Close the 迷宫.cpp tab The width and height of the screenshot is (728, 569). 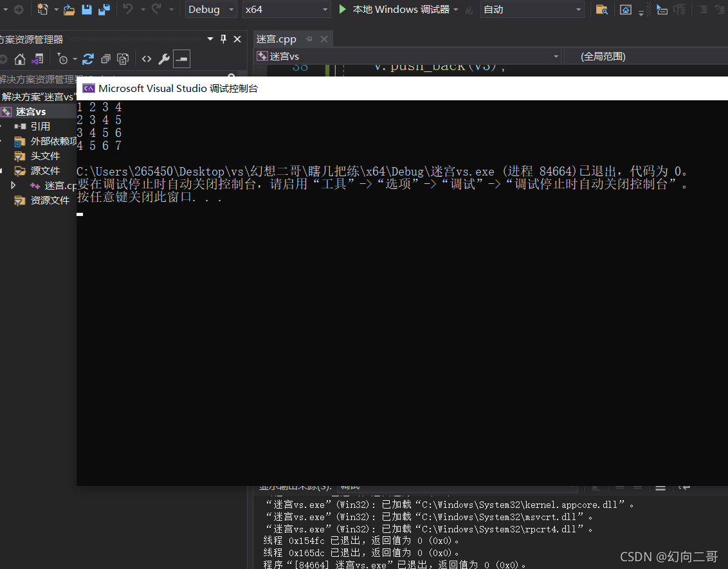click(x=324, y=39)
